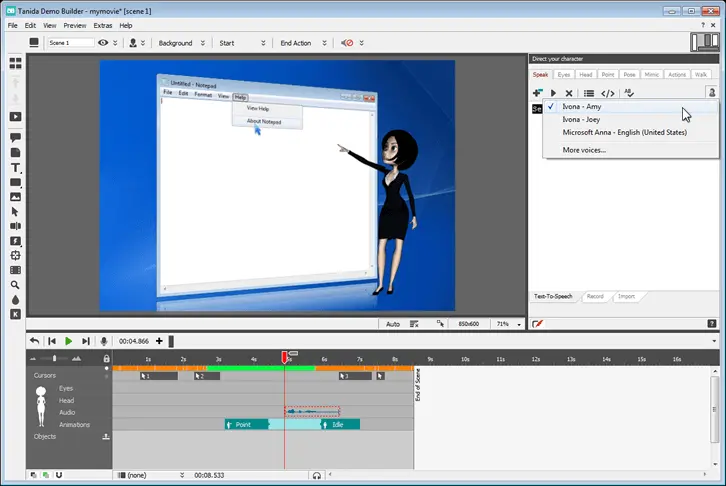Select the Text tool in left toolbar

(x=16, y=168)
